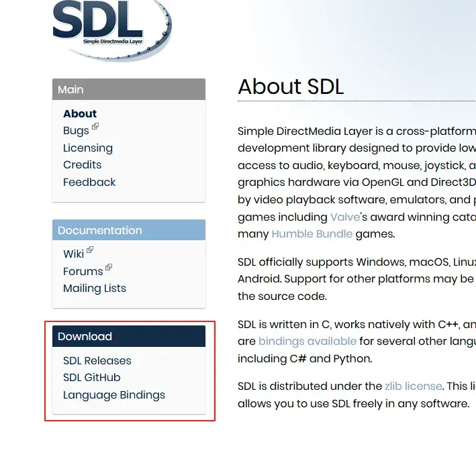Follow the Valve link in the text

(x=345, y=217)
